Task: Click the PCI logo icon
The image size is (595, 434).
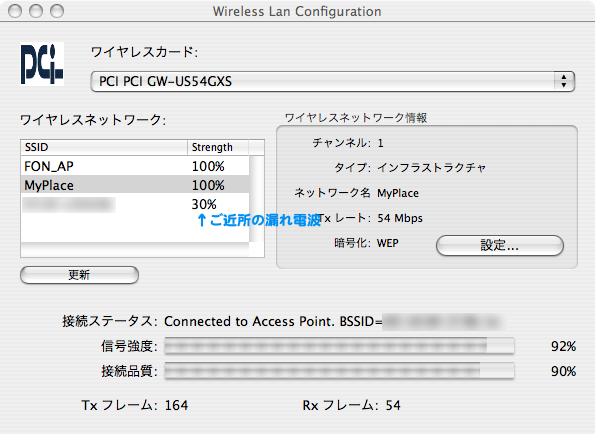Action: 42,64
